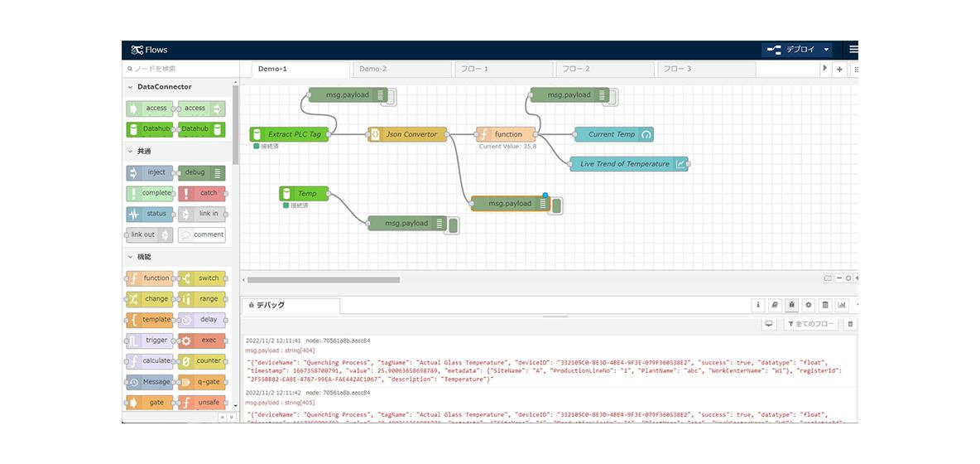Open the info sidebar tab icon

(x=757, y=305)
